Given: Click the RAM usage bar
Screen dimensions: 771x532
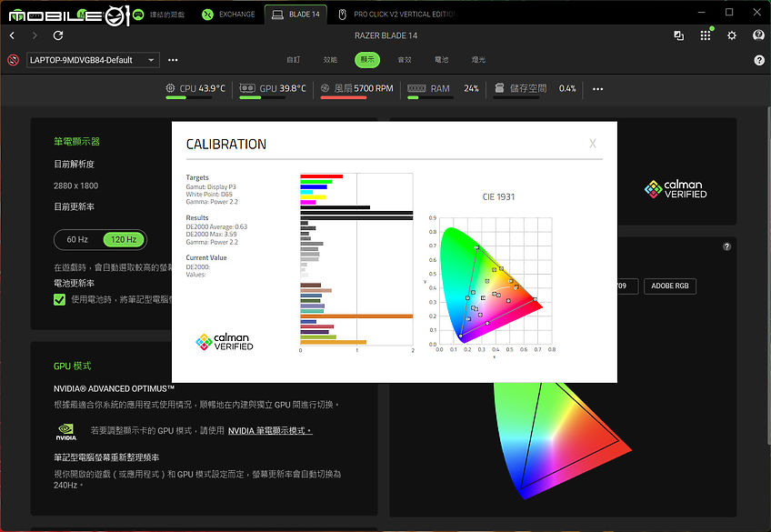Looking at the screenshot, I should (x=430, y=98).
